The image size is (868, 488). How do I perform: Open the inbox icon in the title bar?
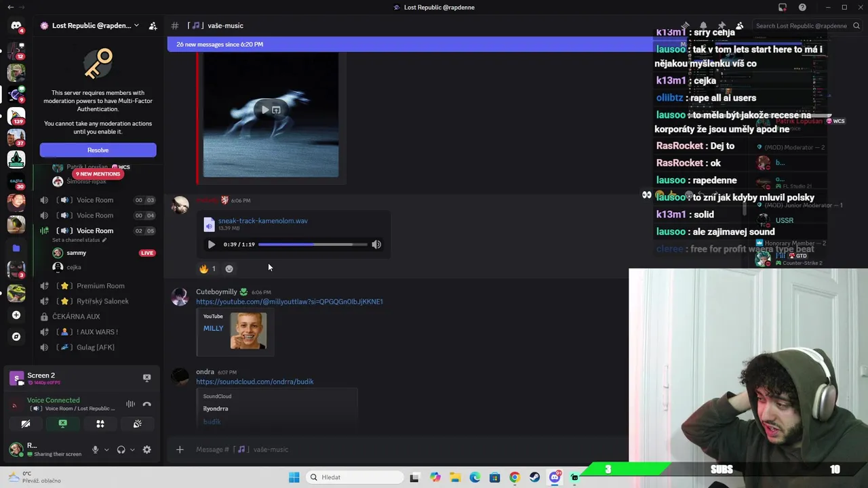click(x=783, y=7)
